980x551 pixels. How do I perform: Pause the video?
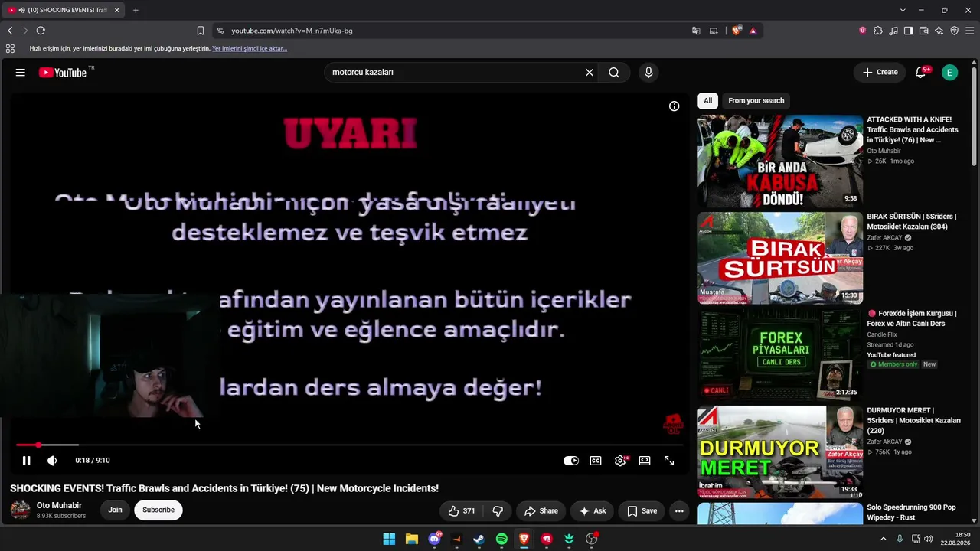tap(26, 461)
